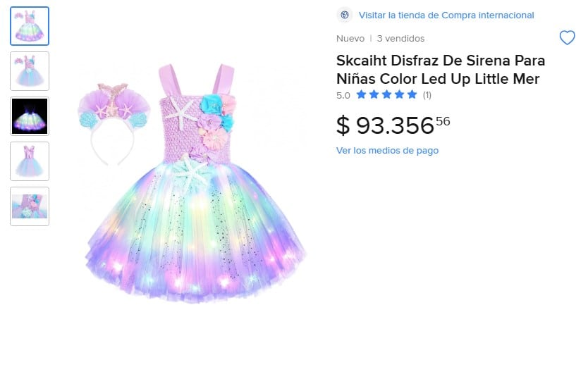Select the second thumbnail of unlit dress
This screenshot has width=588, height=367.
[30, 71]
